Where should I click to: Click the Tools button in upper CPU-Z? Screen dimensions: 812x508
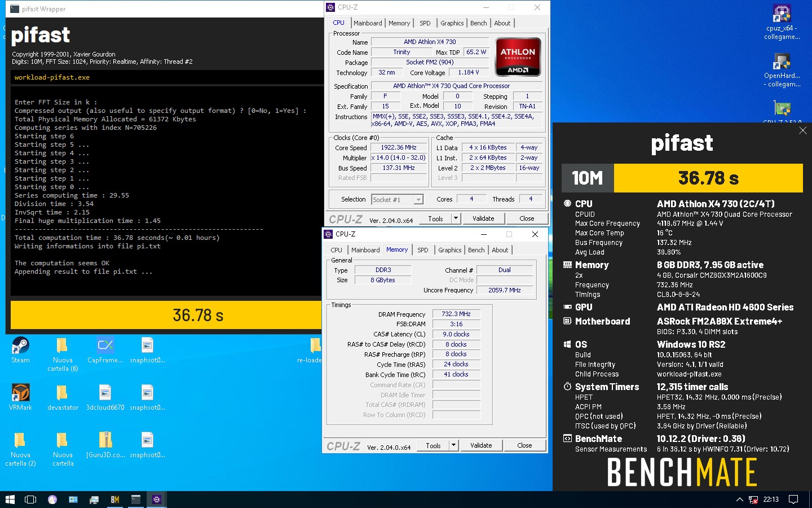tap(435, 218)
